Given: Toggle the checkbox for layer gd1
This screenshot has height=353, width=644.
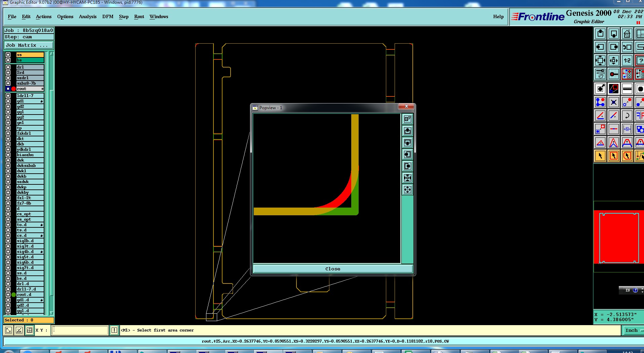Looking at the screenshot, I should pos(8,101).
